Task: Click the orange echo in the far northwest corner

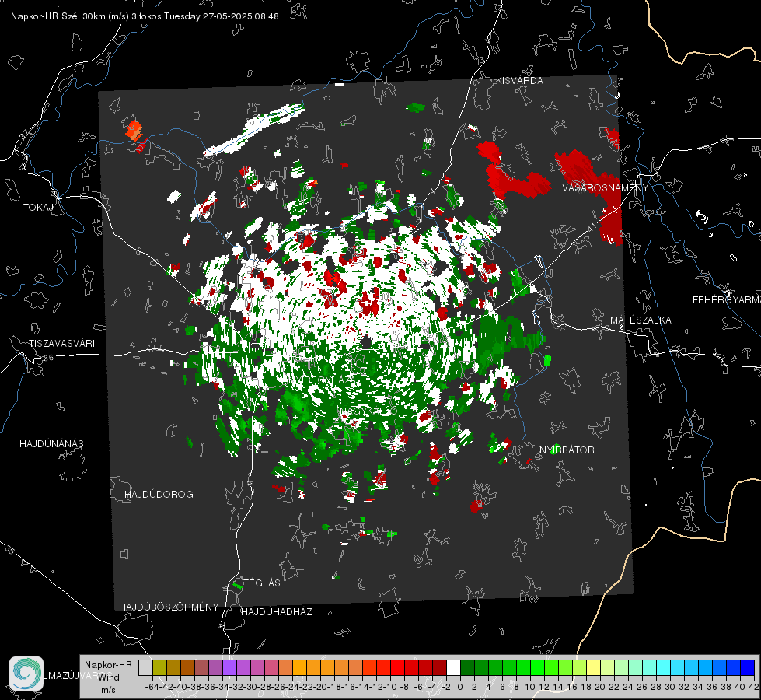Action: tap(134, 130)
